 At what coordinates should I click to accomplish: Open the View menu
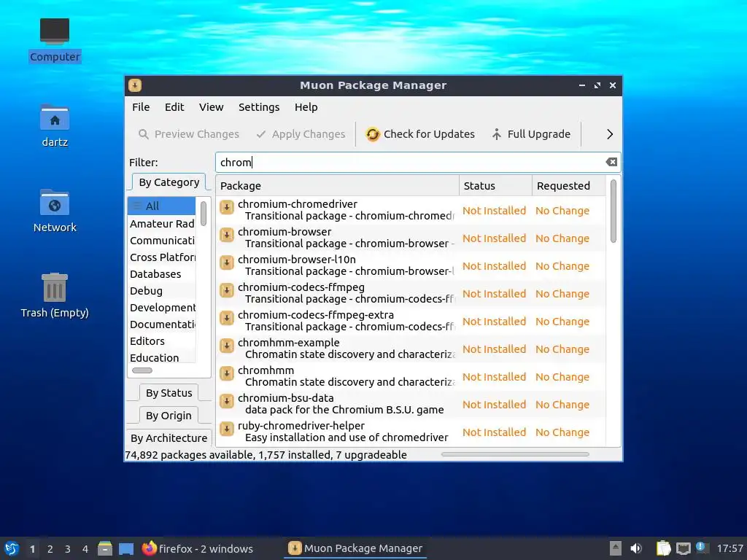(x=211, y=107)
